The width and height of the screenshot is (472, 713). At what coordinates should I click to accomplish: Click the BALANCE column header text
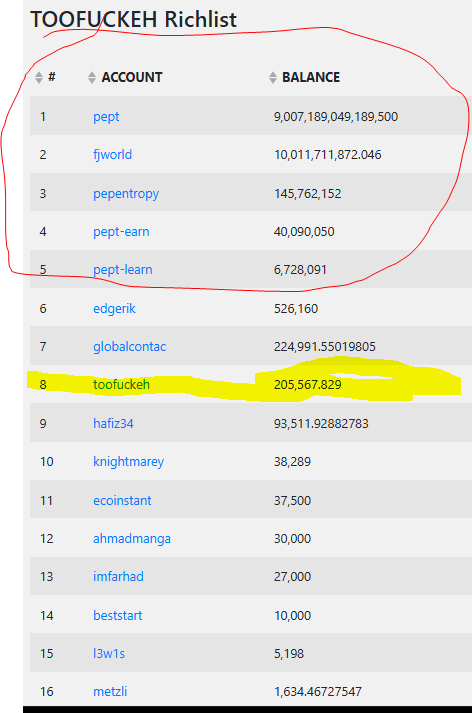point(311,77)
